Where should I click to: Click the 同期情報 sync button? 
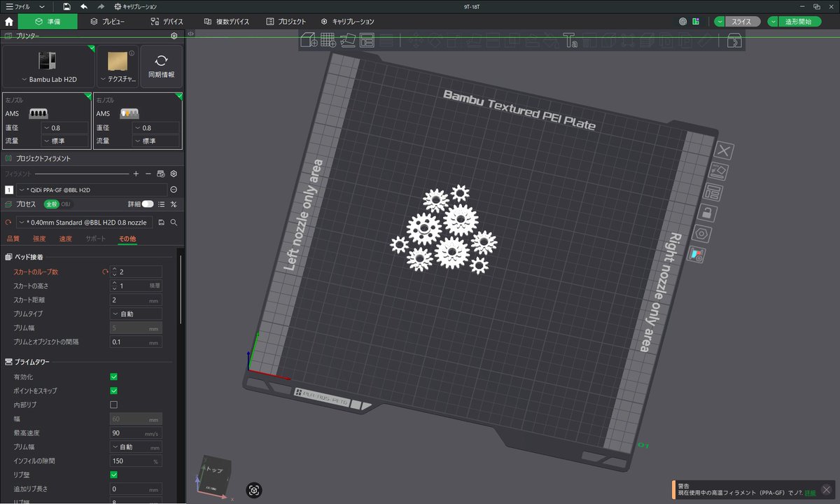161,66
